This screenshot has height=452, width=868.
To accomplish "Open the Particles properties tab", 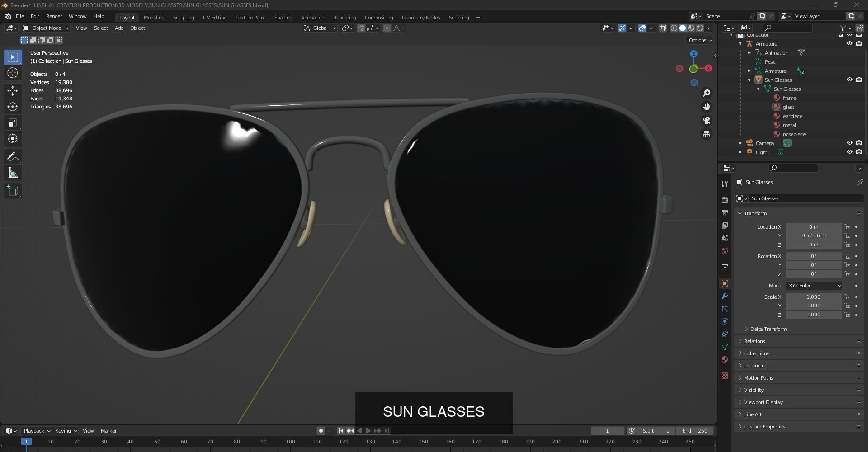I will (x=725, y=309).
